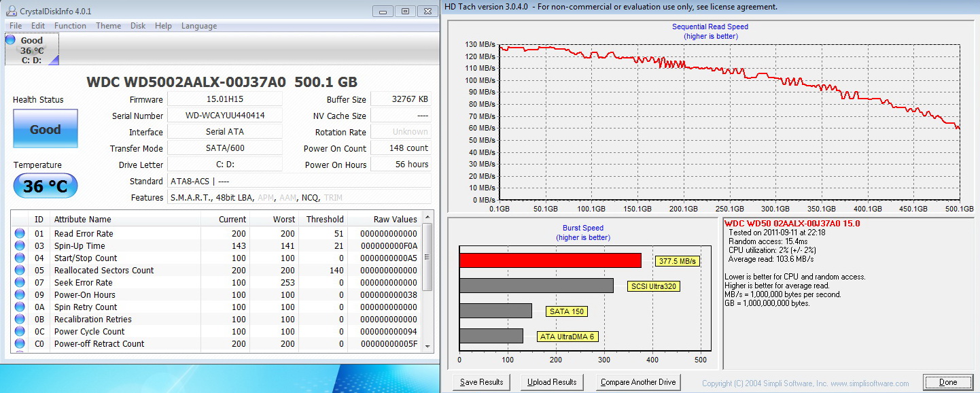Open the File menu

(x=16, y=26)
